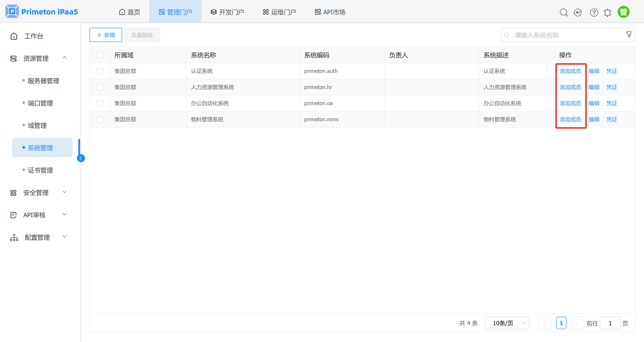Open the filter icon beside the search box

tap(629, 35)
